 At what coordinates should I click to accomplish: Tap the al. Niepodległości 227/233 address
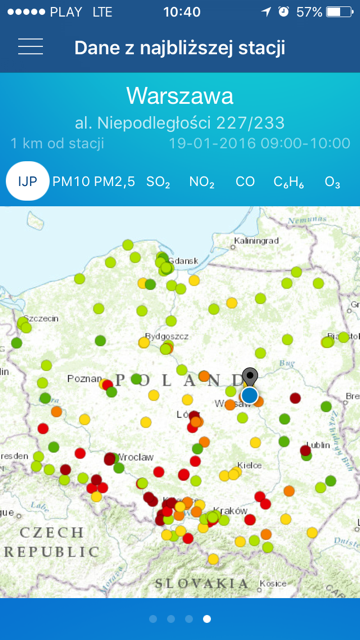(180, 123)
